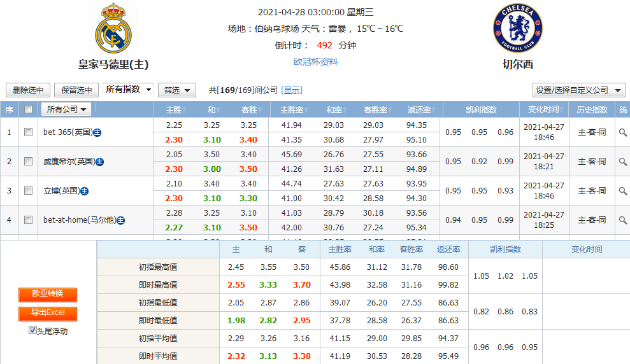Click the 即时最低值 home odds 1.98

click(x=236, y=320)
